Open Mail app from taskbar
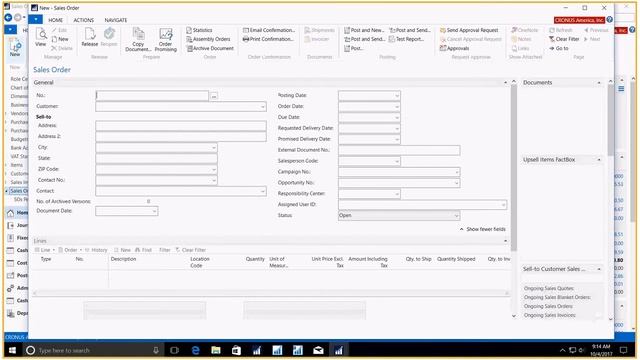 point(318,350)
